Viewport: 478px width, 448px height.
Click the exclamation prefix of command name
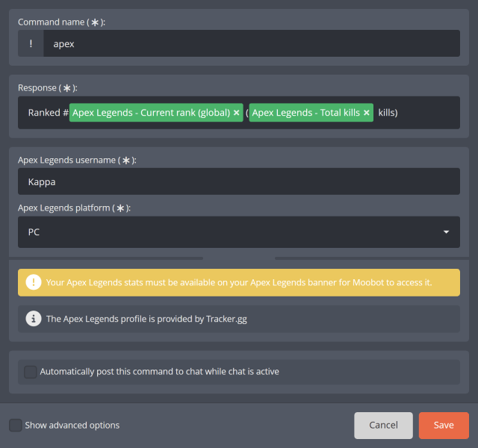pos(31,43)
